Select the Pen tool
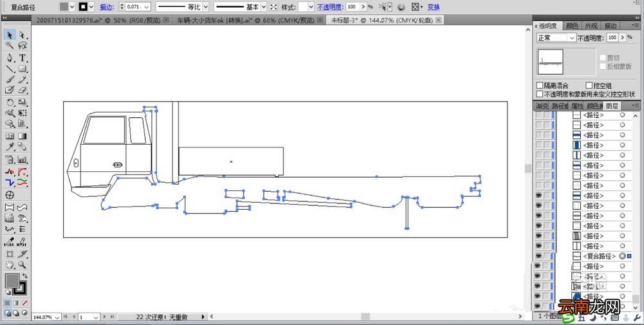 (10, 58)
